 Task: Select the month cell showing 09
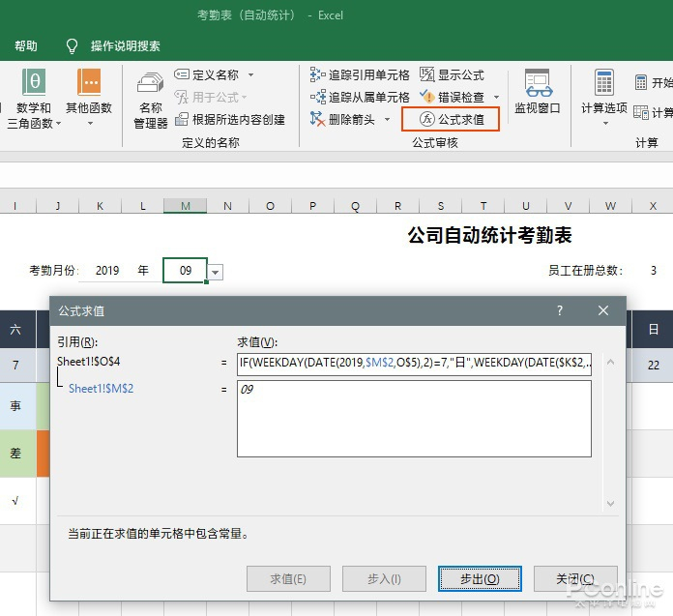coord(185,271)
